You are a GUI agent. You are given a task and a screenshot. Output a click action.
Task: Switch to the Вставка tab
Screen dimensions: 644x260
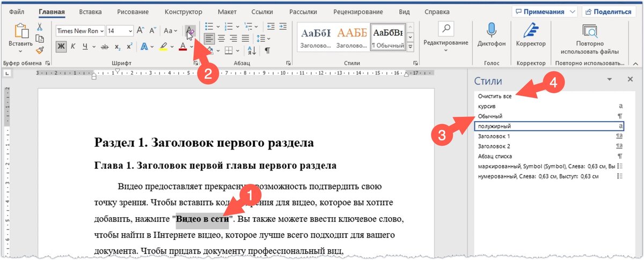click(90, 11)
